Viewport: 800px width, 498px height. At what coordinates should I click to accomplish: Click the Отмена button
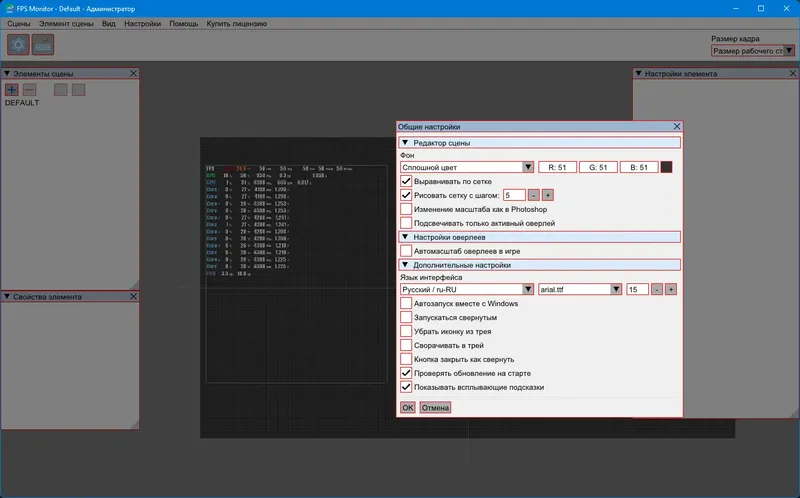(435, 408)
